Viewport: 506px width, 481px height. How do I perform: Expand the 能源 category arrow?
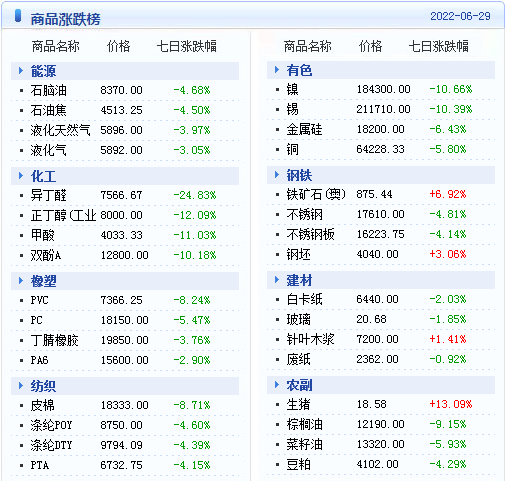tap(21, 71)
